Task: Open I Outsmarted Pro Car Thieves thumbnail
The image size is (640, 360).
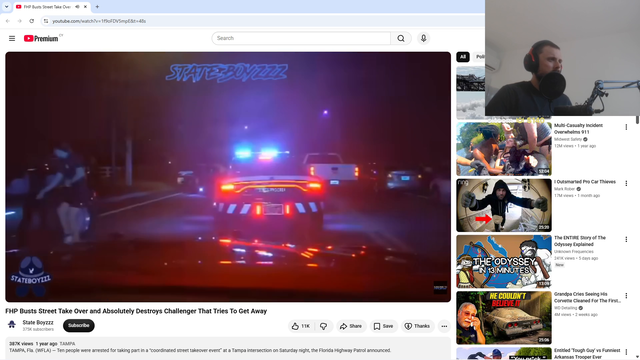Action: tap(504, 205)
